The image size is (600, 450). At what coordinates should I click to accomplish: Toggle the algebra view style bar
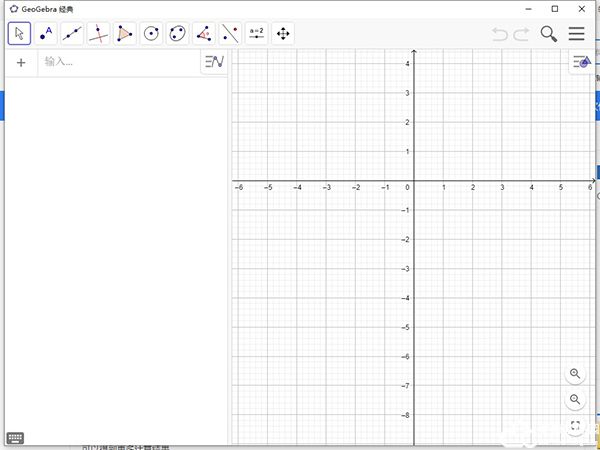(x=214, y=62)
